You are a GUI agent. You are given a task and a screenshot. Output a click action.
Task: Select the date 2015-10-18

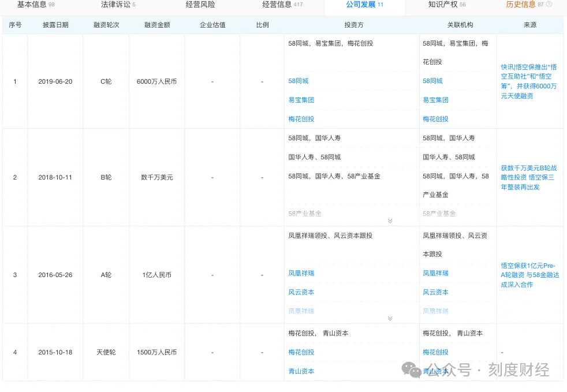(55, 352)
